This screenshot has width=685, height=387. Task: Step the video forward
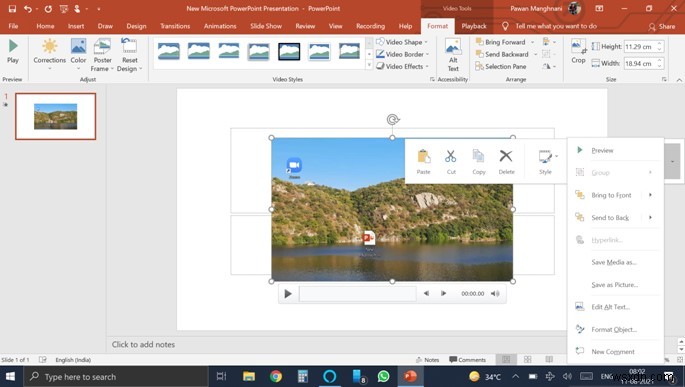(443, 294)
